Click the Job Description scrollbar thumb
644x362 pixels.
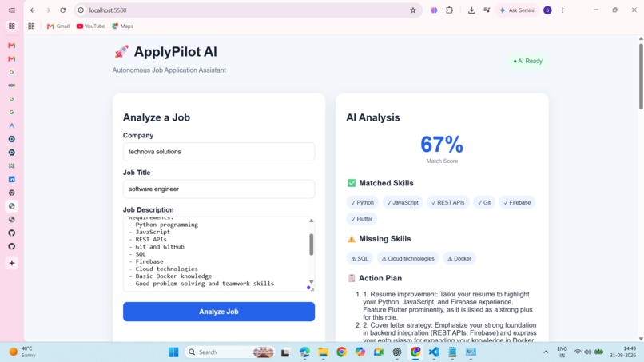(x=312, y=245)
